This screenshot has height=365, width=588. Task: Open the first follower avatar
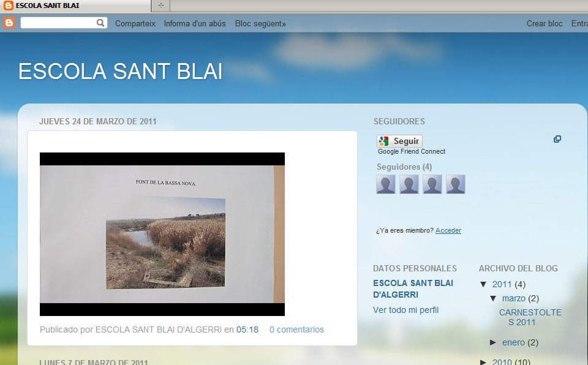pos(385,184)
